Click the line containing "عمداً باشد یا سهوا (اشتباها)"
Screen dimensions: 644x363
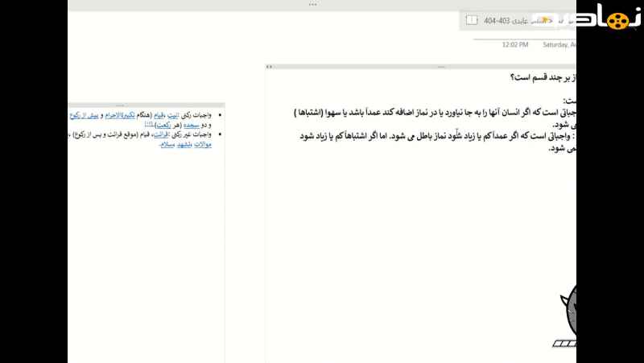436,113
